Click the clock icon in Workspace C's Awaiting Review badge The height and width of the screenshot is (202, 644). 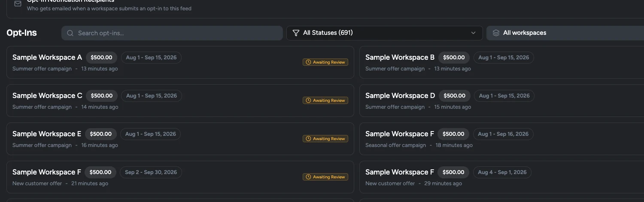pyautogui.click(x=308, y=101)
